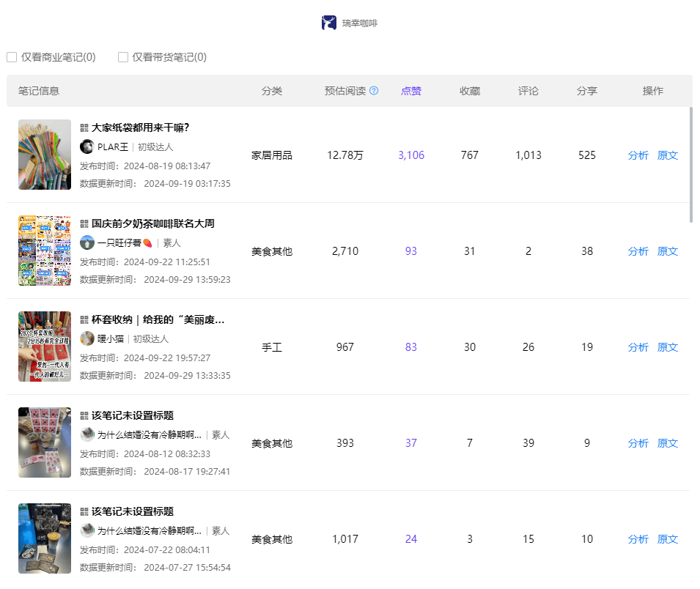
Task: Click the 瑞幸咖啡 brand logo icon
Action: click(x=329, y=23)
